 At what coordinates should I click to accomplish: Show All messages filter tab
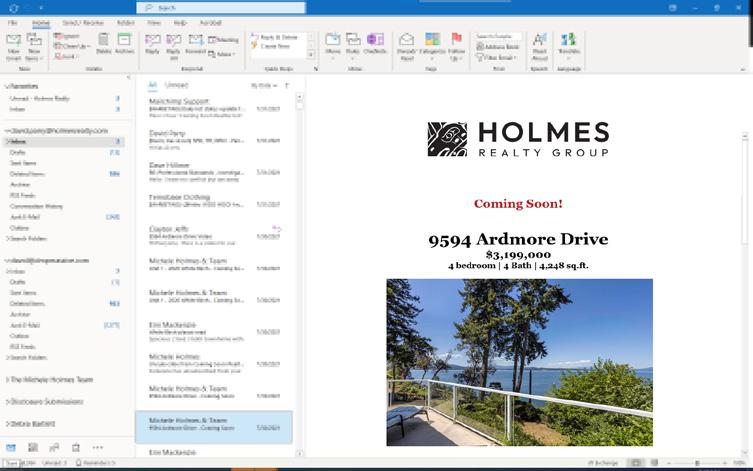[x=152, y=85]
